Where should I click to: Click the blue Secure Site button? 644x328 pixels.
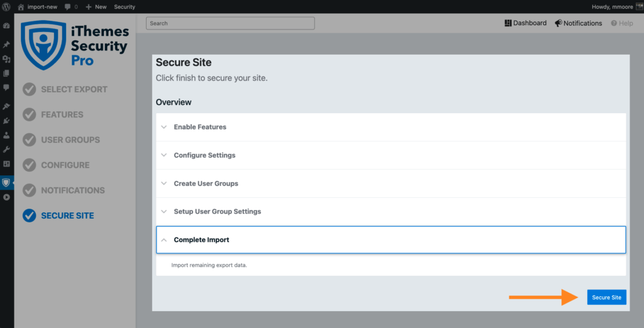[607, 297]
